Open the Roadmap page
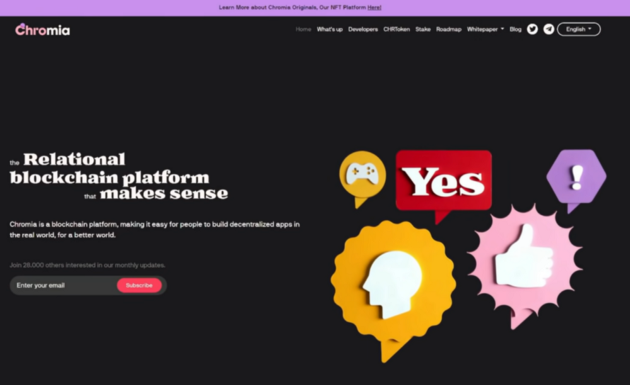The width and height of the screenshot is (630, 385). click(448, 29)
